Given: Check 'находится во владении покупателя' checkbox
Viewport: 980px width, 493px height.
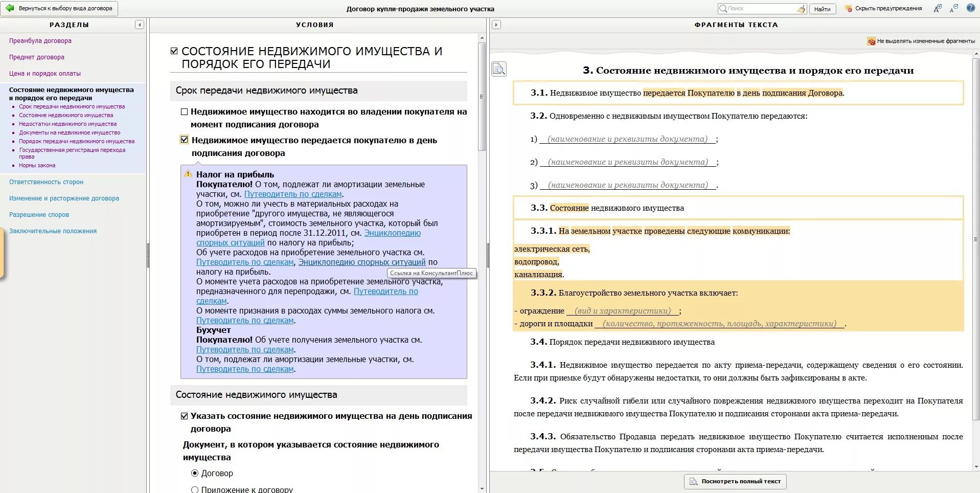Looking at the screenshot, I should [x=185, y=111].
